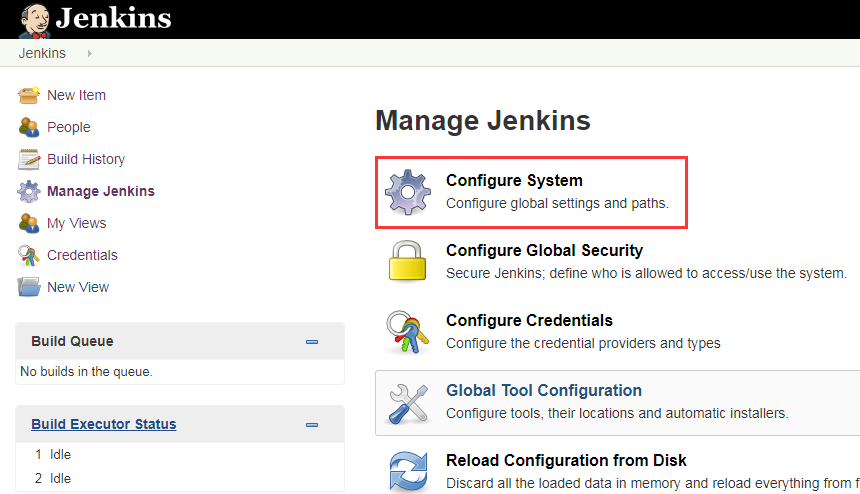Click the Build History notepad icon

pos(29,159)
